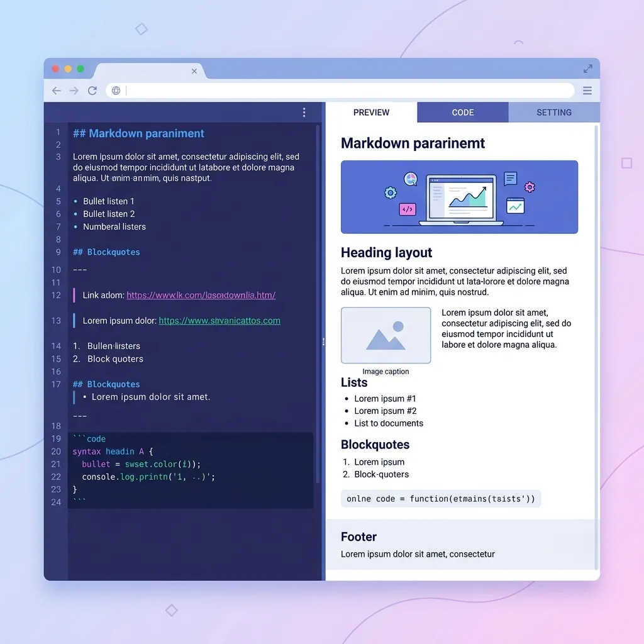The image size is (644, 644).
Task: Click the preview pane vertical scrollbar
Action: point(596,347)
